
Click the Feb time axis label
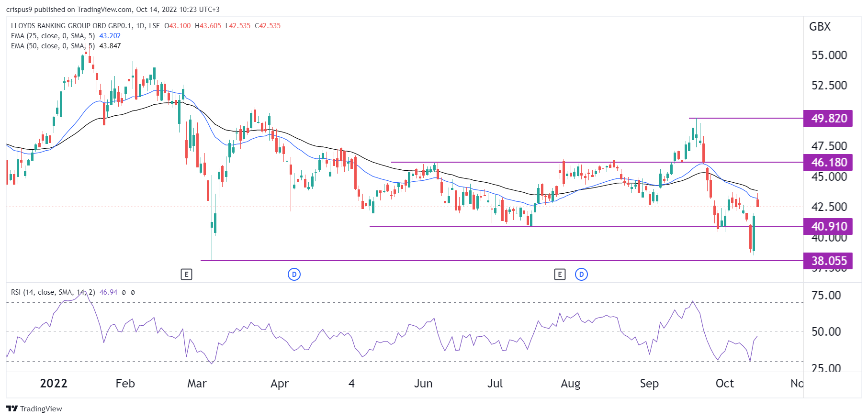(x=125, y=384)
